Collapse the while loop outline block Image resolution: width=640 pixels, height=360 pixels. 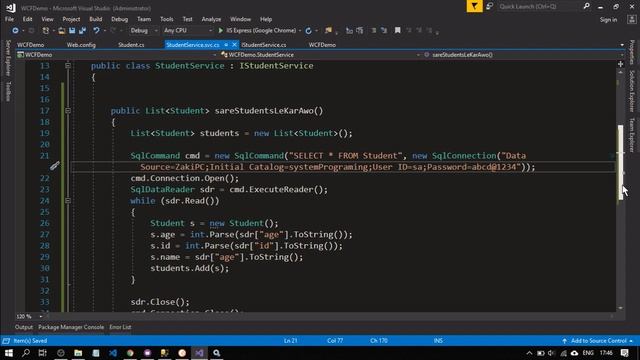point(68,200)
